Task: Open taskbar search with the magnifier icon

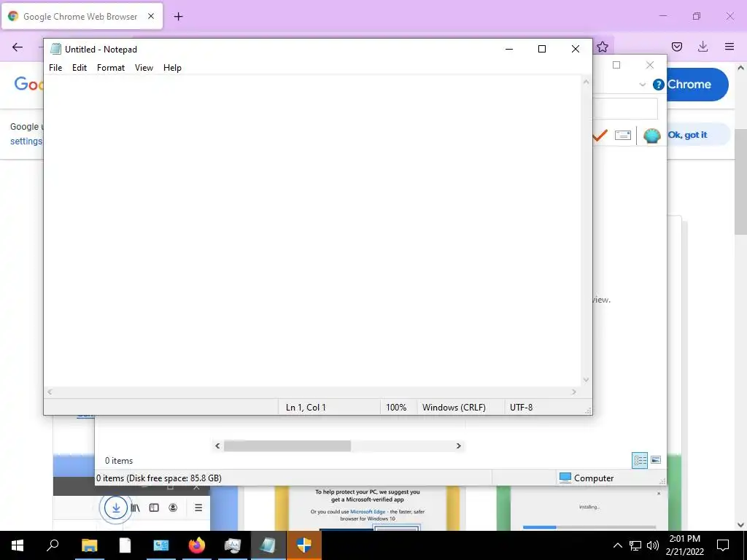Action: click(53, 545)
